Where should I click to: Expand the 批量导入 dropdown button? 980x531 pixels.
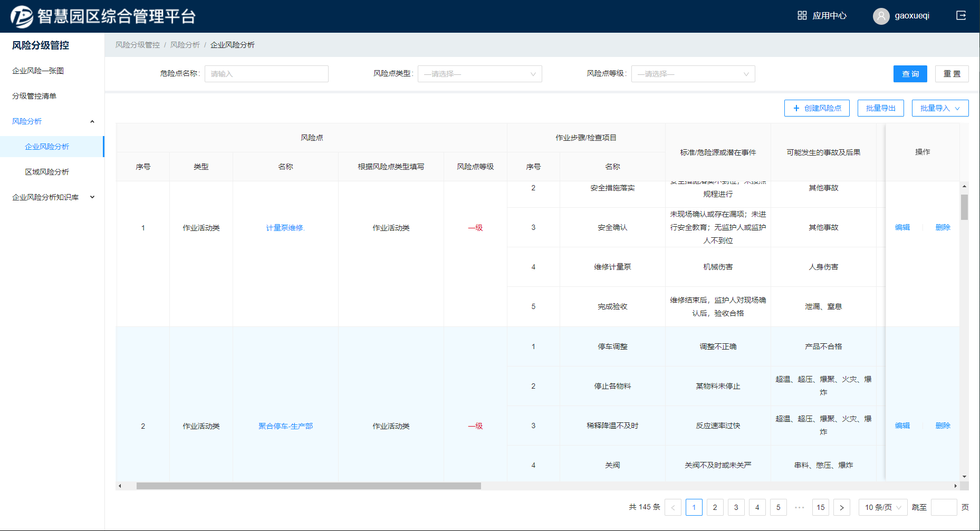point(940,108)
